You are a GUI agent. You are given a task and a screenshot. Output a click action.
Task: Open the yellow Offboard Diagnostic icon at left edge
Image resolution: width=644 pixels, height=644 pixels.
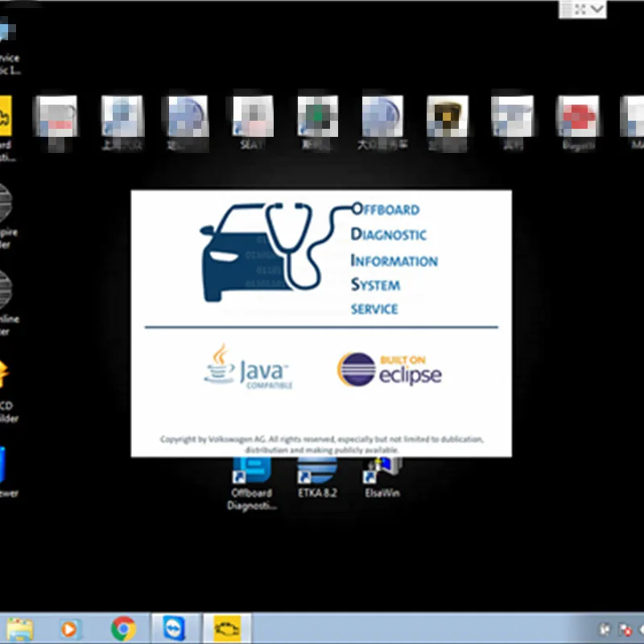pos(6,127)
